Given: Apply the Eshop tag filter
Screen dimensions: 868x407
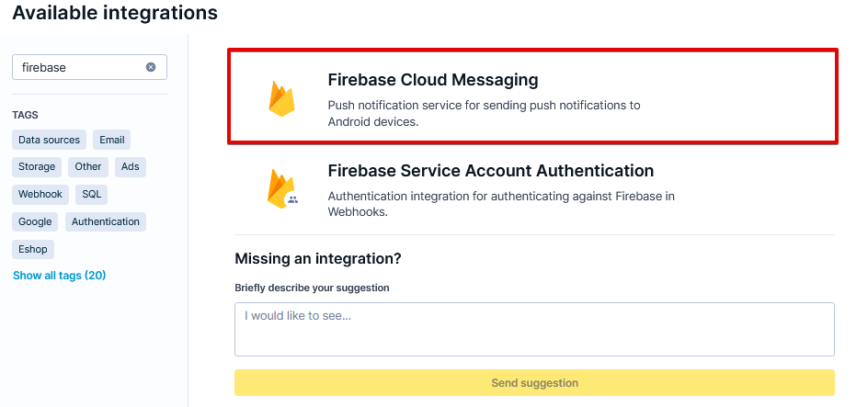Looking at the screenshot, I should coord(33,249).
